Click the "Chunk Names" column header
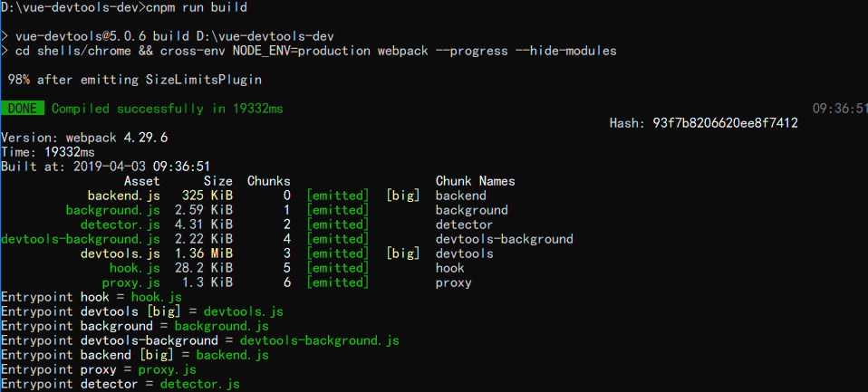 click(475, 181)
